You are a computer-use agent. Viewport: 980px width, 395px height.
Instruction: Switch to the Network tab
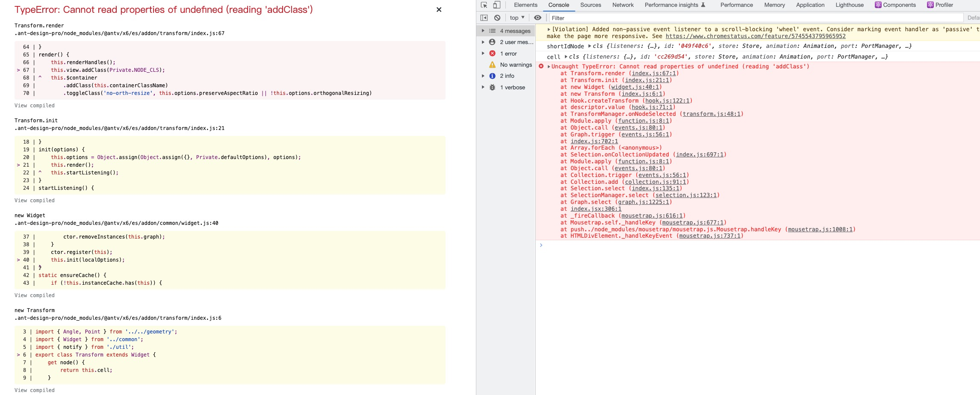coord(622,4)
